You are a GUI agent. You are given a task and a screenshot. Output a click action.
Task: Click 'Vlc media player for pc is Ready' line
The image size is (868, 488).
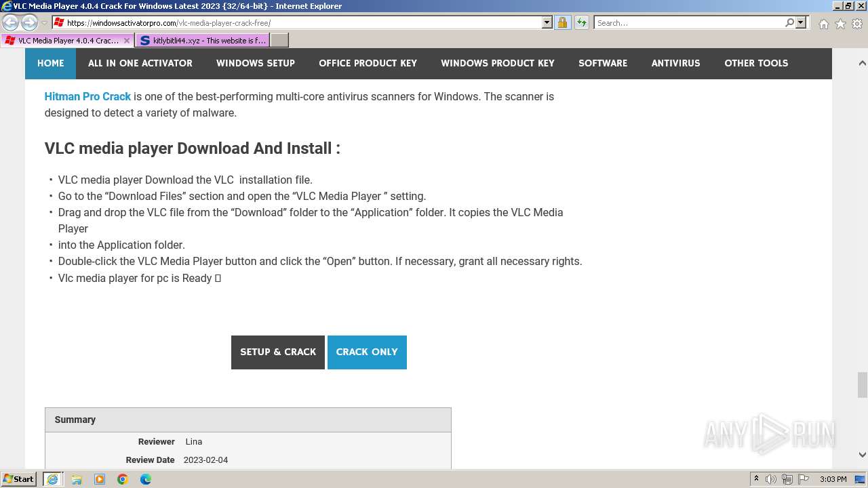[x=140, y=278]
